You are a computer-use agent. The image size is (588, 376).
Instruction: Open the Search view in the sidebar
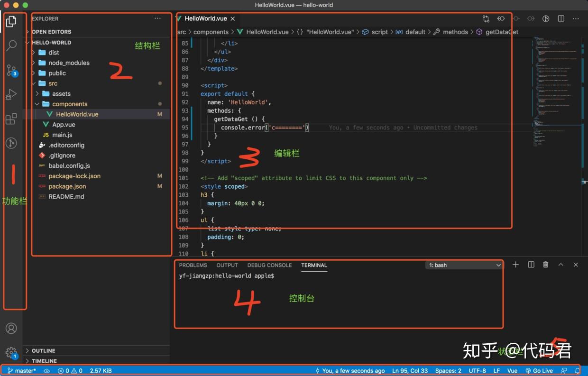[x=11, y=45]
